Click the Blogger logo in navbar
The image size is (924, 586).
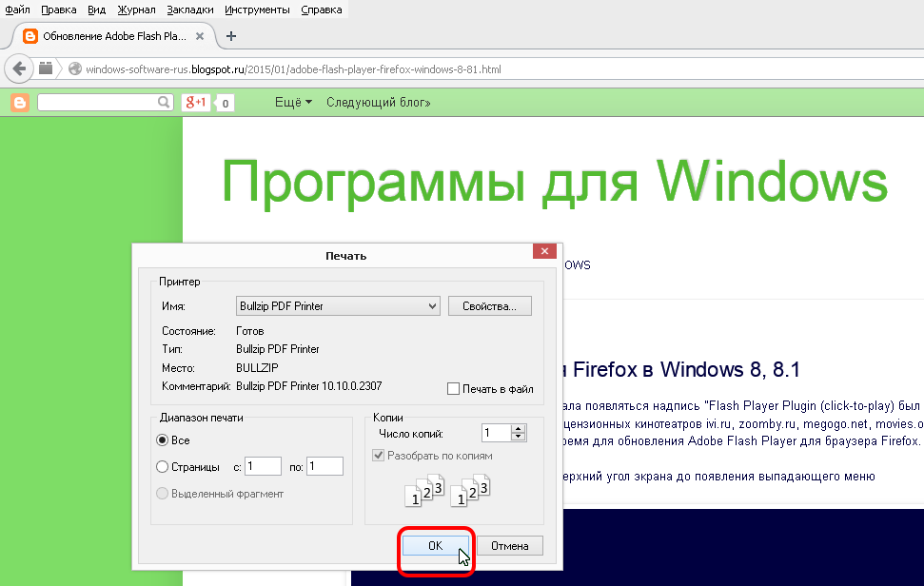pyautogui.click(x=19, y=103)
